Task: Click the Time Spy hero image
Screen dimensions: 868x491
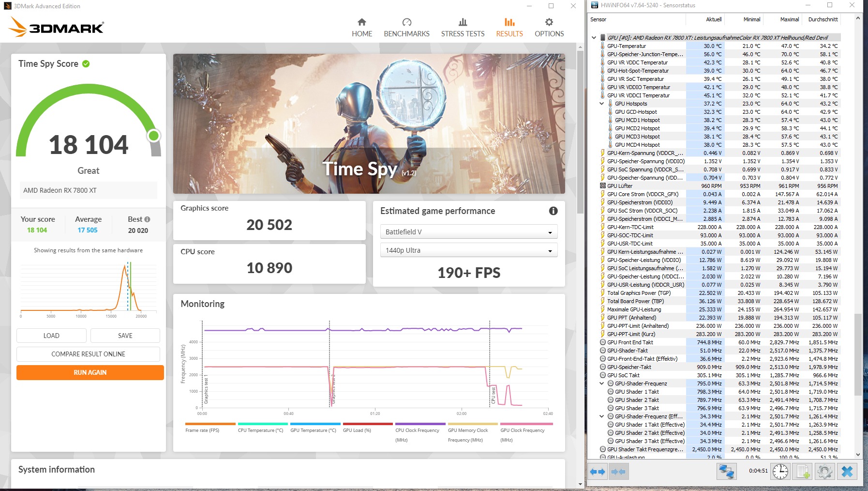Action: coord(369,123)
